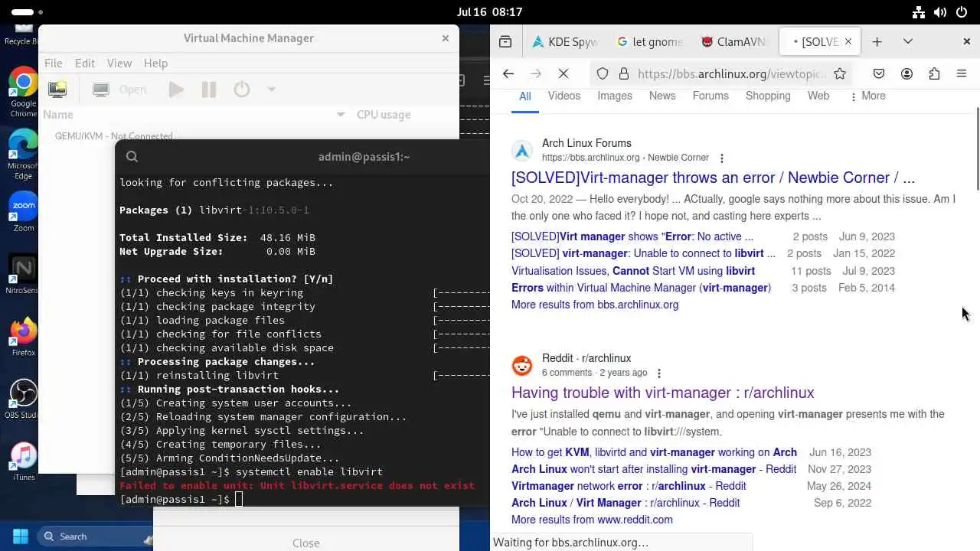Select the Web search filter
Image resolution: width=980 pixels, height=551 pixels.
[x=818, y=96]
